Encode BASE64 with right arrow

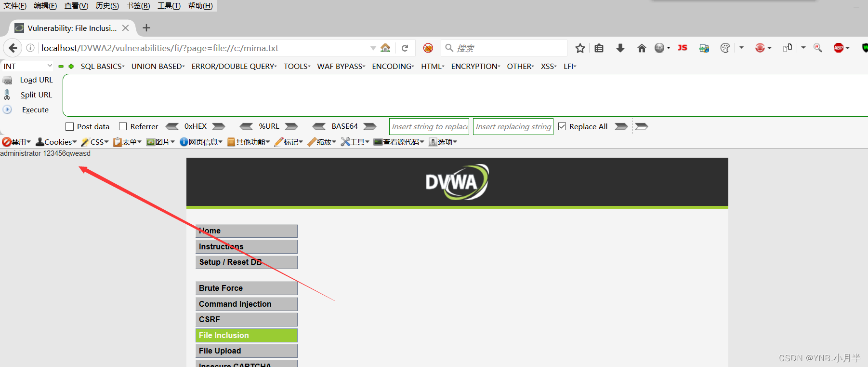[370, 126]
